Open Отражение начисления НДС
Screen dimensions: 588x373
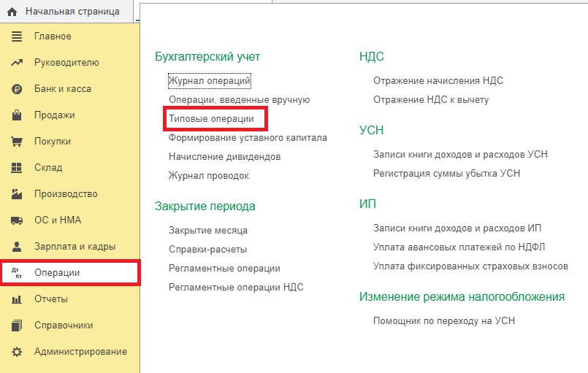click(438, 80)
